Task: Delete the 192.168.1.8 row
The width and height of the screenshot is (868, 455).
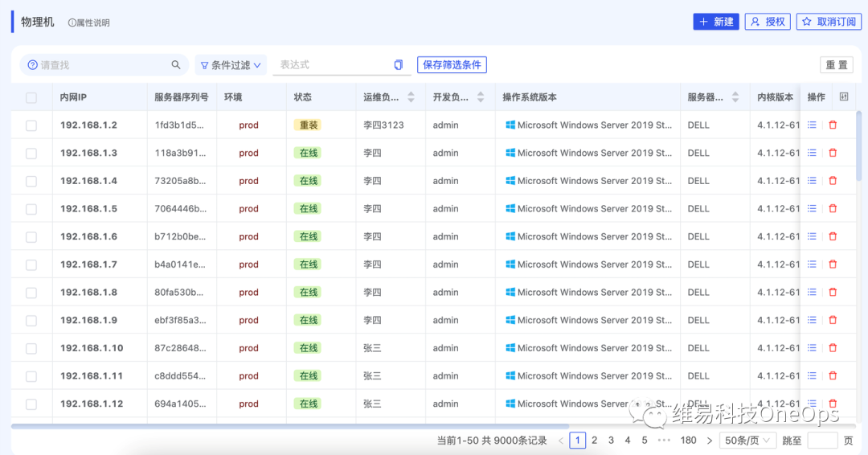Action: click(x=833, y=293)
